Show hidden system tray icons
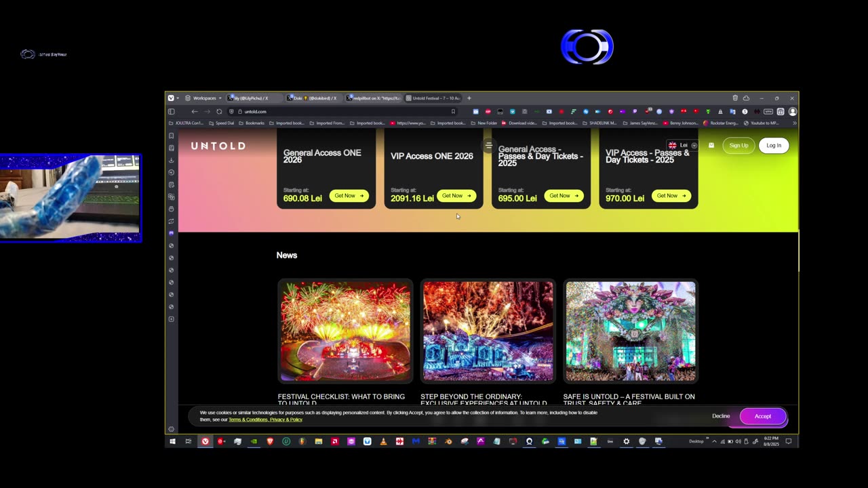This screenshot has height=488, width=868. 713,441
